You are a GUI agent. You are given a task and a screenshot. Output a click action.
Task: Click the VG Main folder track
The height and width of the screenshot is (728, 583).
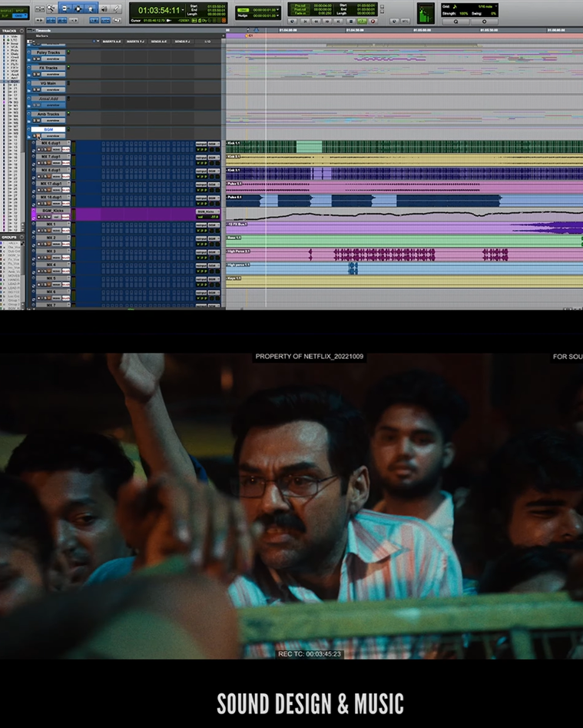(48, 83)
